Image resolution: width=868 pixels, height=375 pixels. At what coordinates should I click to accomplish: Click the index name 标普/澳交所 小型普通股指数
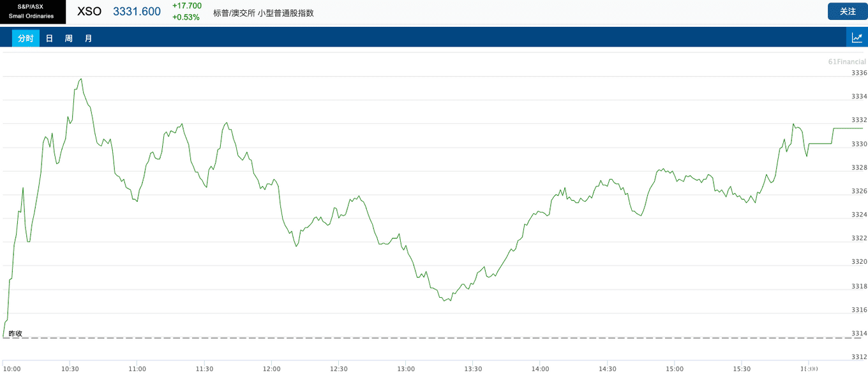(264, 13)
